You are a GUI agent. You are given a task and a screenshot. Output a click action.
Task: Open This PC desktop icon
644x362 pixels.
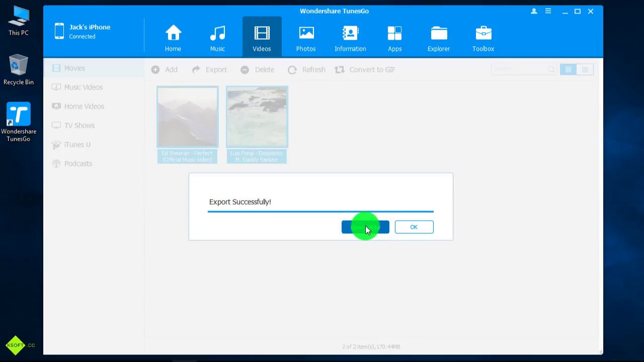coord(19,21)
